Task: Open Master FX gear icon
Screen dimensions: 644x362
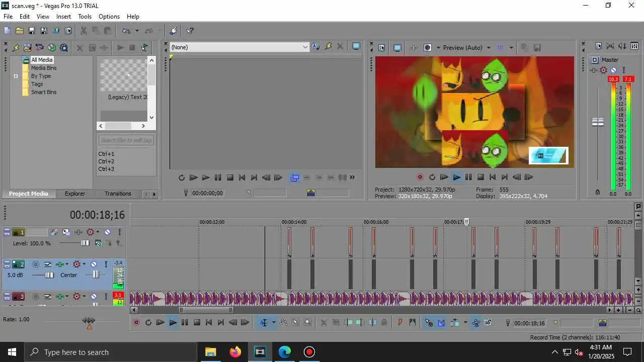Action: click(x=603, y=70)
